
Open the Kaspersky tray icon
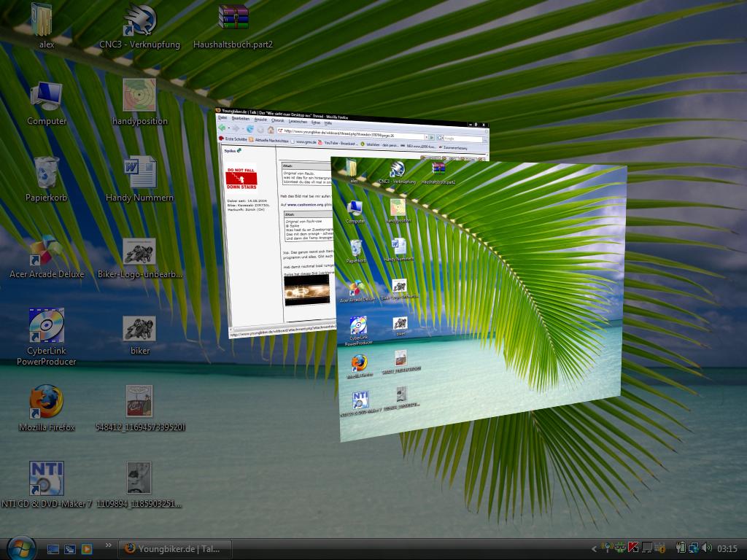(633, 548)
